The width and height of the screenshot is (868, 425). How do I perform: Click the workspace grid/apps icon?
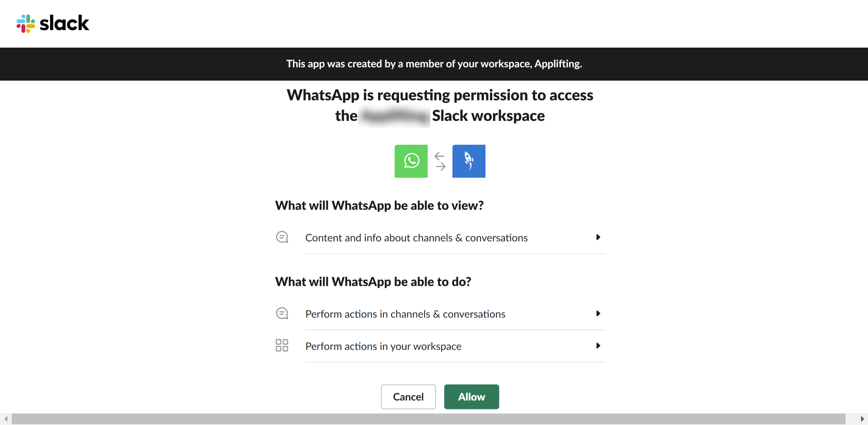(281, 345)
